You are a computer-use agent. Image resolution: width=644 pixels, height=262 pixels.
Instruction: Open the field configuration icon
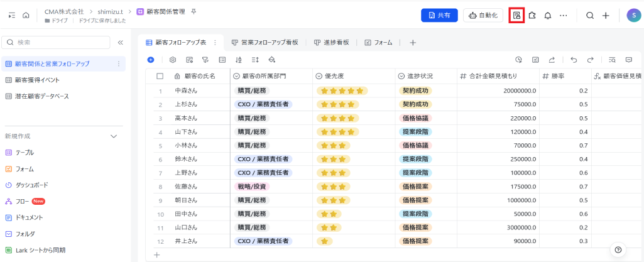click(189, 60)
